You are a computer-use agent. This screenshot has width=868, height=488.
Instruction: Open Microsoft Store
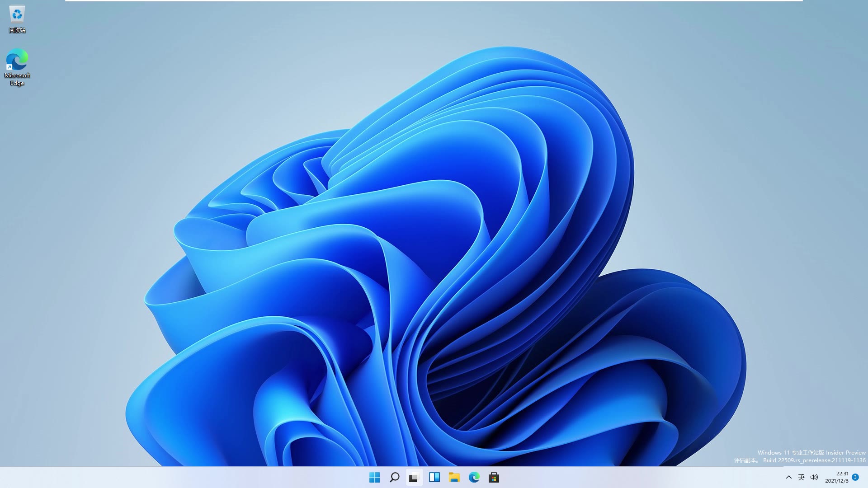pyautogui.click(x=494, y=477)
